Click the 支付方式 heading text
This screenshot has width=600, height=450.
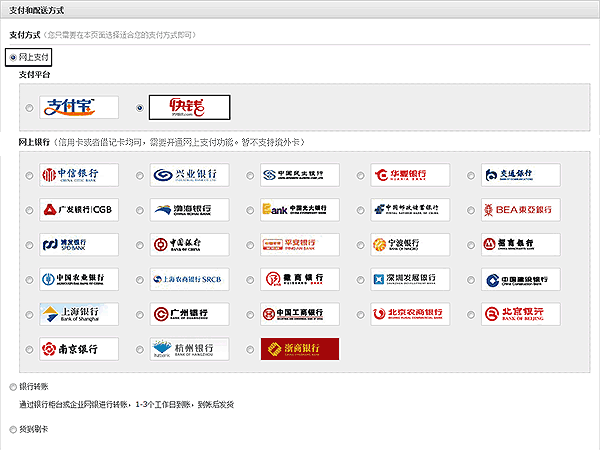pos(24,35)
